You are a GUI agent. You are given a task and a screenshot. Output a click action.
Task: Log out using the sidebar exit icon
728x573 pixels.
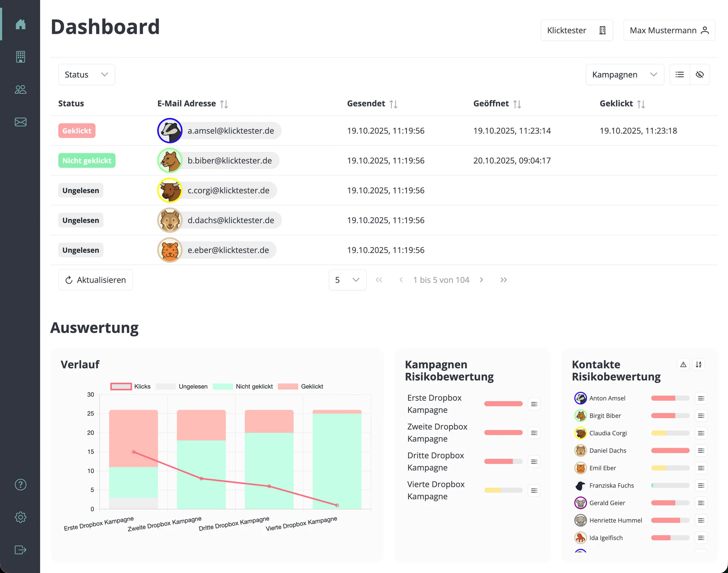point(20,550)
